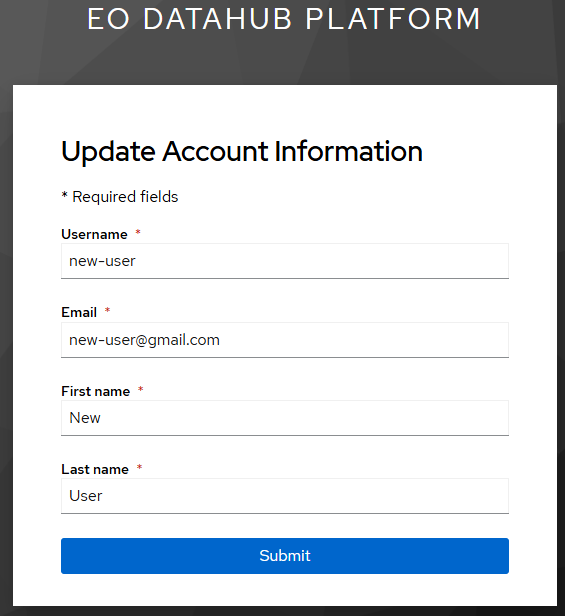The image size is (565, 616).
Task: Select the First name text box
Action: pos(285,418)
